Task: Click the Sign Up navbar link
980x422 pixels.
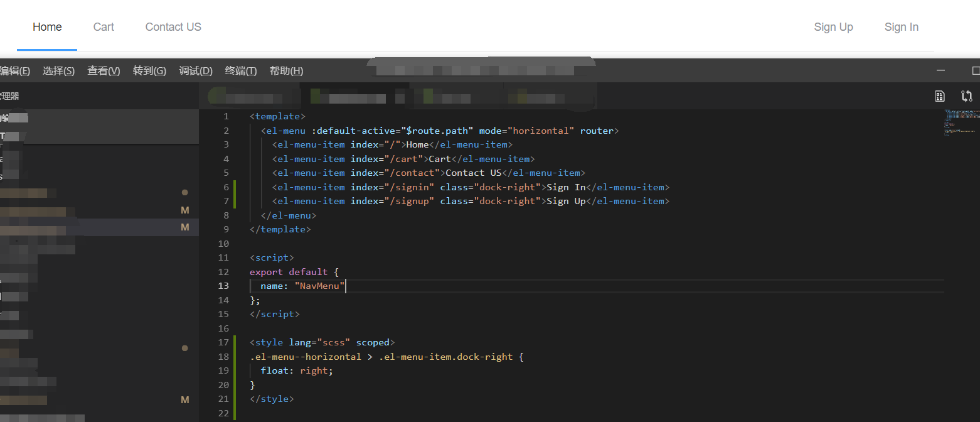Action: tap(833, 27)
